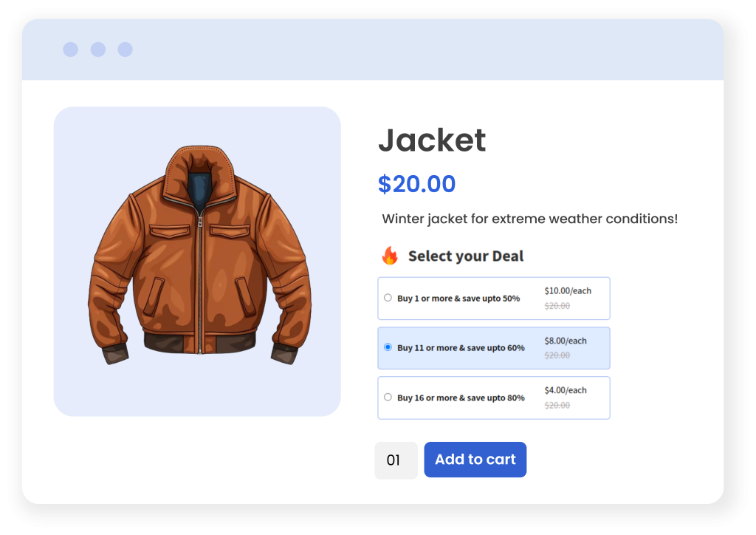
Task: Click the first window dot in header
Action: click(x=70, y=50)
